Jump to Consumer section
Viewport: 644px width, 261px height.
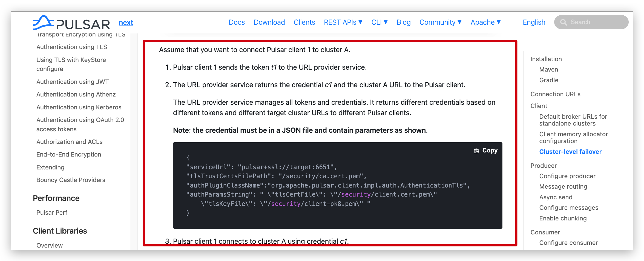click(545, 232)
